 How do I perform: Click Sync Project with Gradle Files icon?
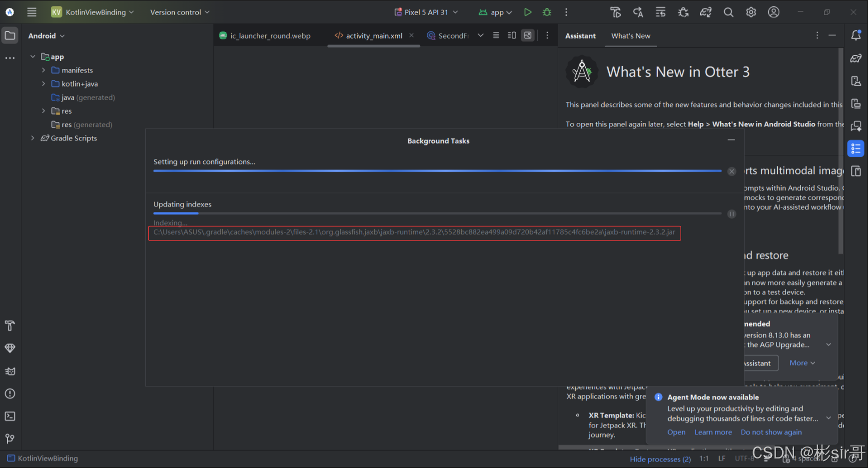coord(706,12)
